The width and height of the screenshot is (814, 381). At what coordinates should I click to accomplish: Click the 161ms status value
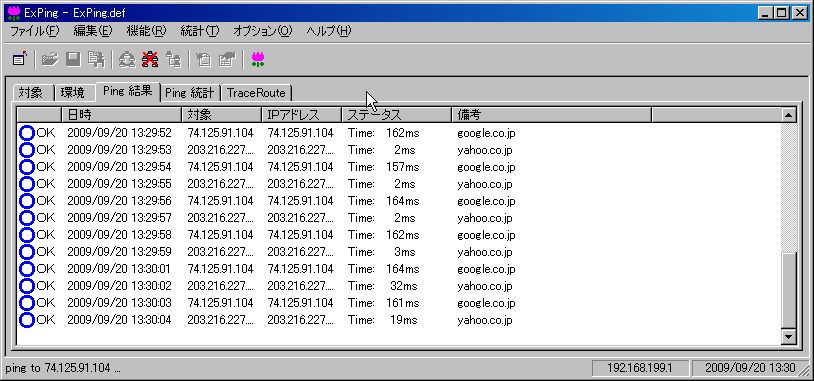[402, 303]
